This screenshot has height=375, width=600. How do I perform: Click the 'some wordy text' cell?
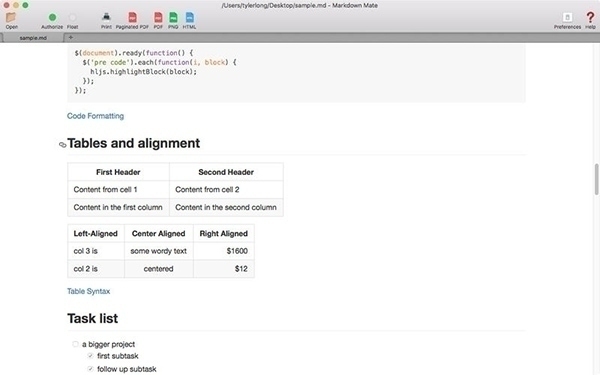158,251
